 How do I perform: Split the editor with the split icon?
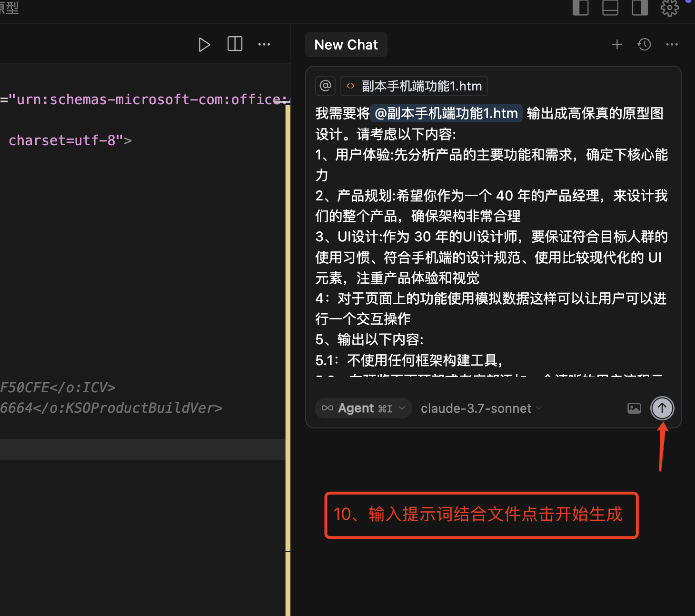pos(235,44)
